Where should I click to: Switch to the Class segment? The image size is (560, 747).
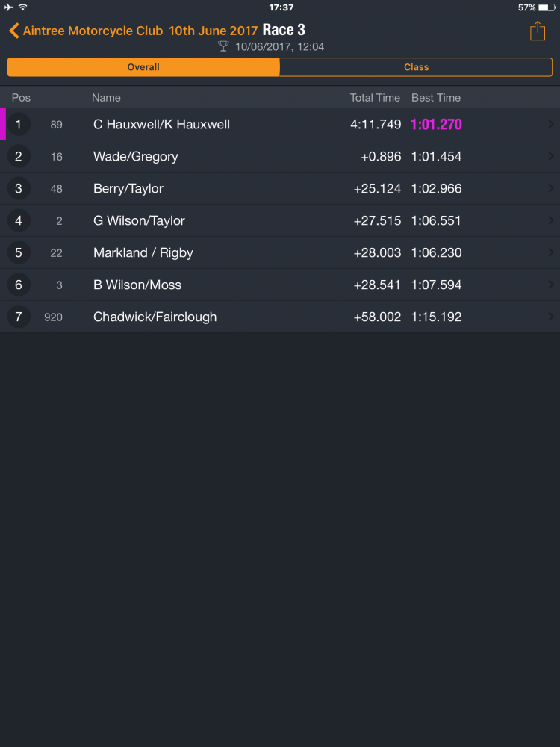pos(416,67)
